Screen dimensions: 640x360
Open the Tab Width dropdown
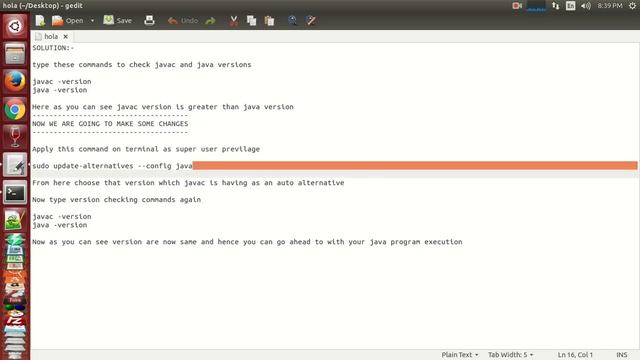coord(511,355)
